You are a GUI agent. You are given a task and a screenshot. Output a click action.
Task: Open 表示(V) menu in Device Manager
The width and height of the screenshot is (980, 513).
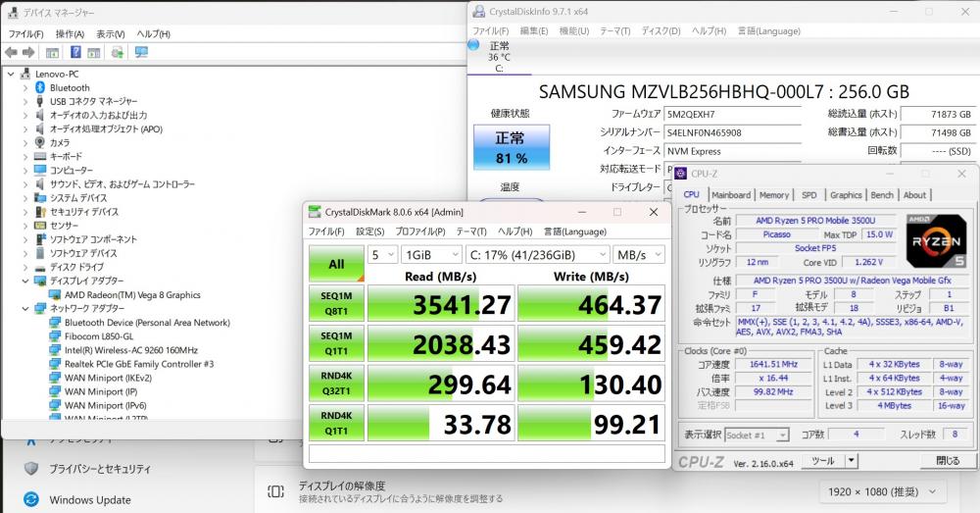point(111,33)
